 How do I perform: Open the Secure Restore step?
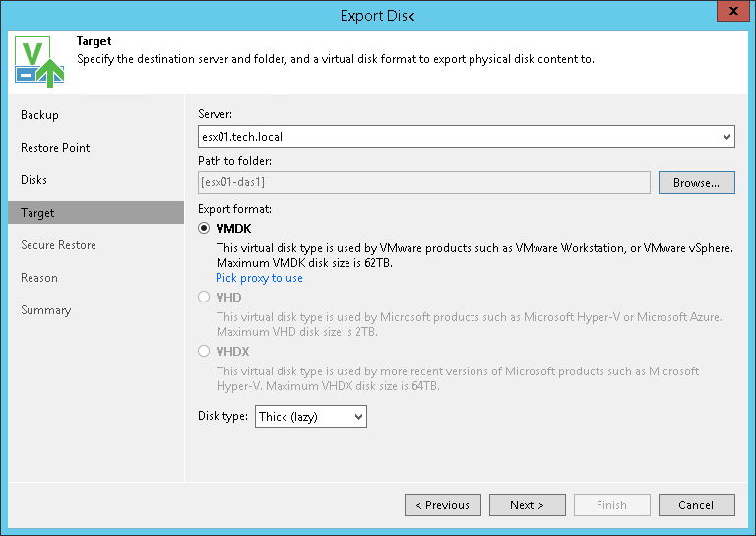pyautogui.click(x=59, y=245)
